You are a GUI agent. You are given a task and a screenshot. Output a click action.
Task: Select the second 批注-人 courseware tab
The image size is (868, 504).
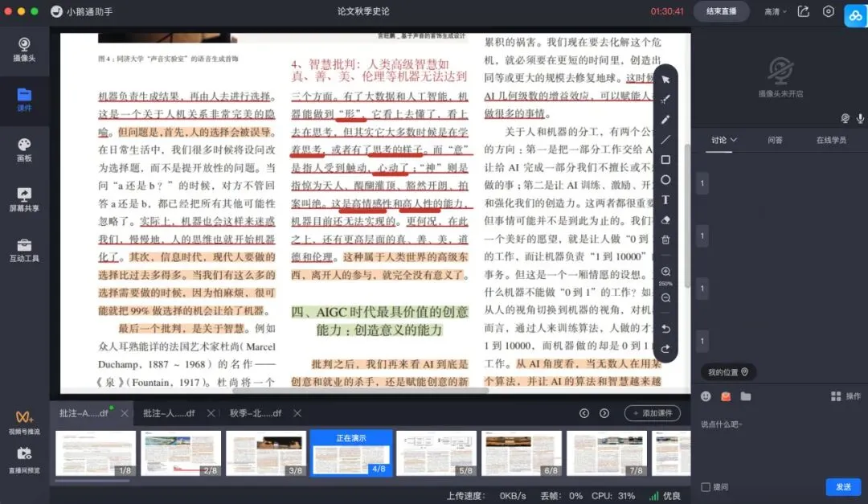(169, 413)
